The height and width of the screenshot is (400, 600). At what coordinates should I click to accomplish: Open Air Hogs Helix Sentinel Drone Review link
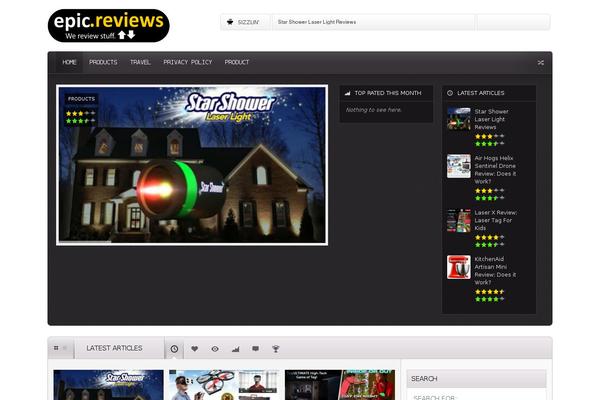(495, 170)
